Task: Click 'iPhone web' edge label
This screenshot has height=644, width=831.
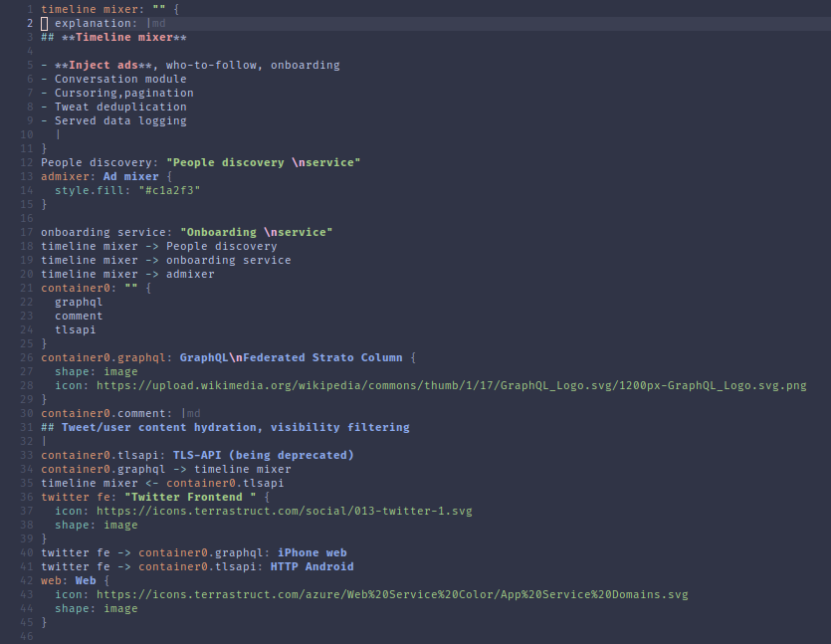Action: (x=312, y=552)
